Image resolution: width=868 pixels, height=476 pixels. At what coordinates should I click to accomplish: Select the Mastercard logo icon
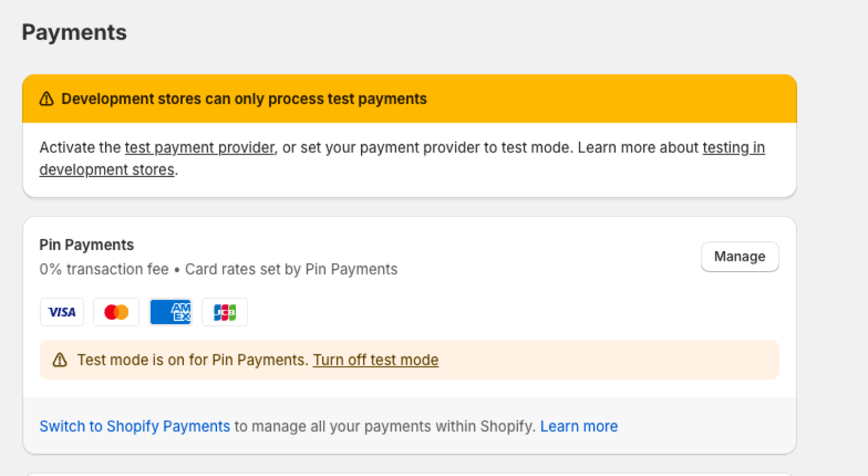click(x=116, y=312)
